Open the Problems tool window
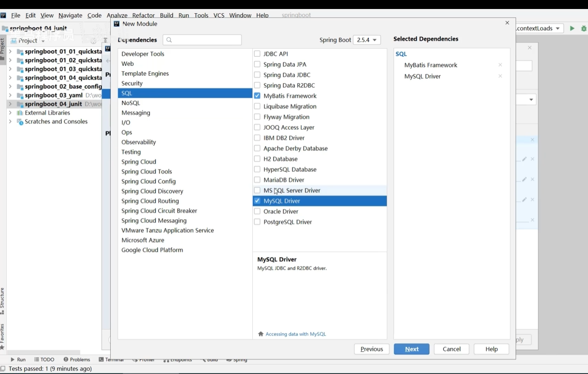Screen dimensions: 588x374 [77, 360]
